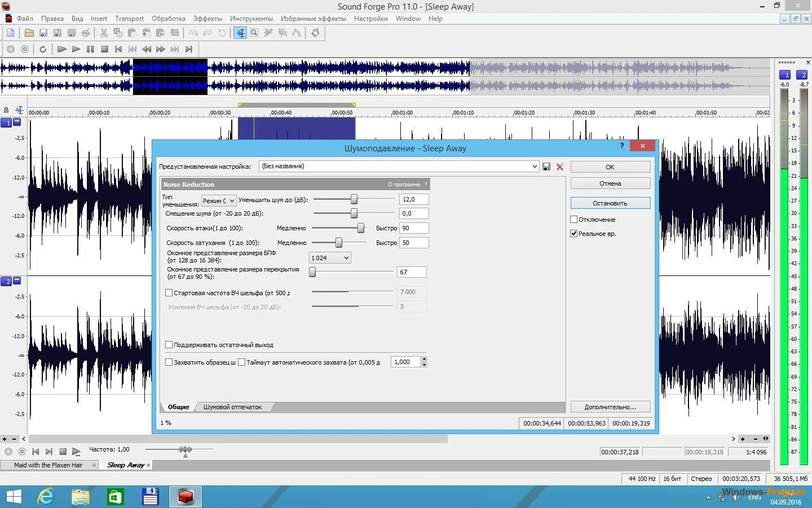
Task: Paste from clipboard using toolbar icon
Action: click(x=132, y=33)
